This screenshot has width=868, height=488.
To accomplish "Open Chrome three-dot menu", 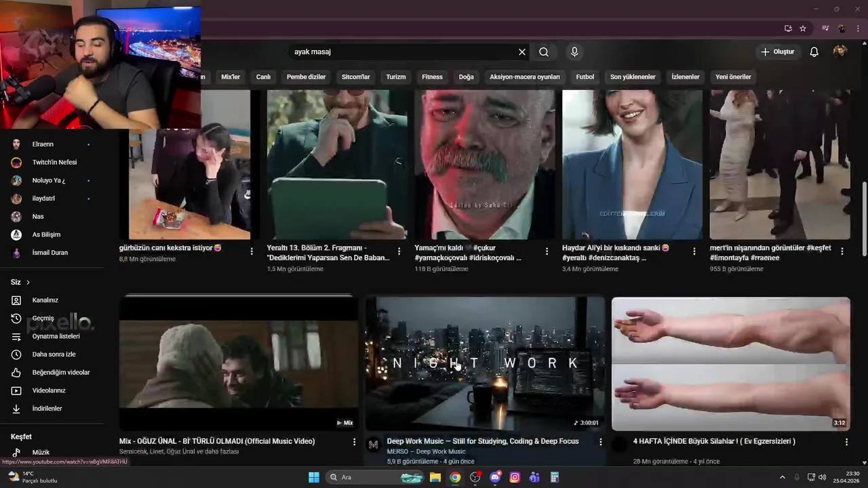I will point(858,28).
